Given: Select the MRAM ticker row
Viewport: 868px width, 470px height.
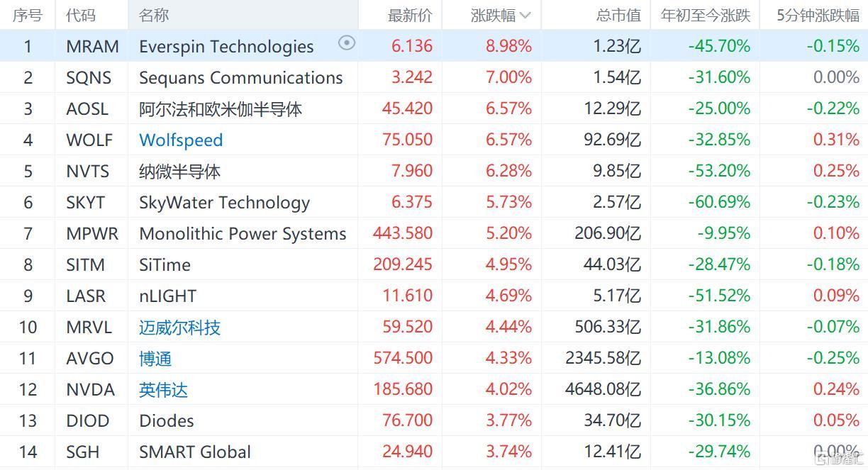Looking at the screenshot, I should [92, 46].
